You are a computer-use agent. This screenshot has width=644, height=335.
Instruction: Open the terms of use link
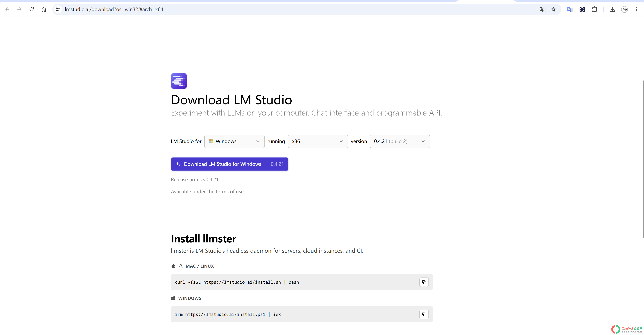(x=229, y=191)
